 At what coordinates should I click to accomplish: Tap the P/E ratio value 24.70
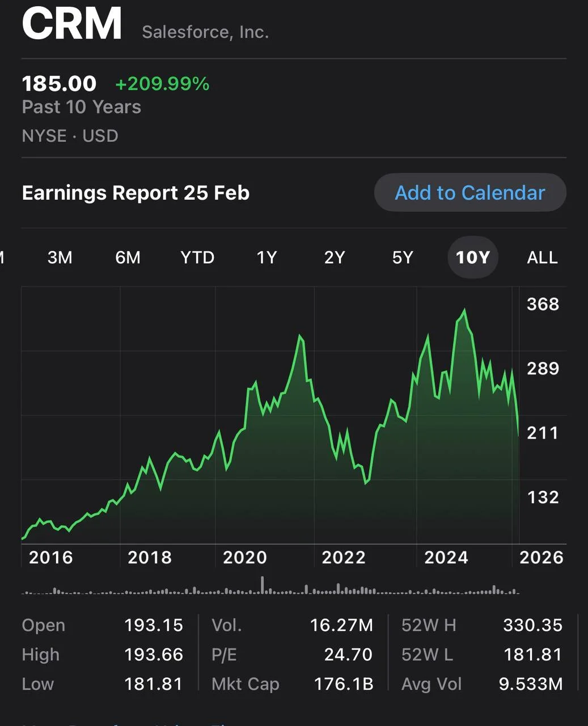click(x=348, y=655)
